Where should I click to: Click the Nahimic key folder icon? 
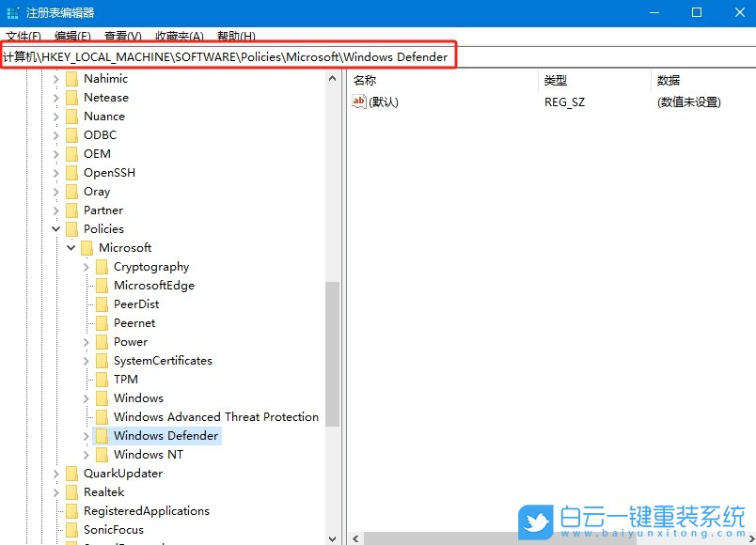click(72, 78)
